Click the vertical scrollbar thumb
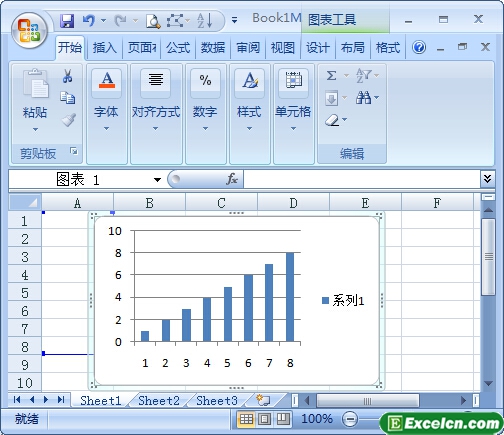The height and width of the screenshot is (435, 504). click(x=489, y=256)
